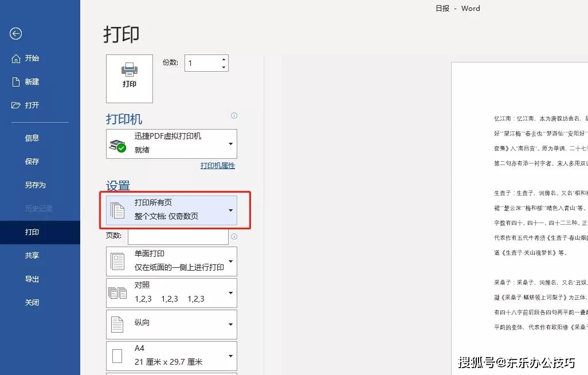
Task: Open the 打印所有页 page range dropdown
Action: 171,210
